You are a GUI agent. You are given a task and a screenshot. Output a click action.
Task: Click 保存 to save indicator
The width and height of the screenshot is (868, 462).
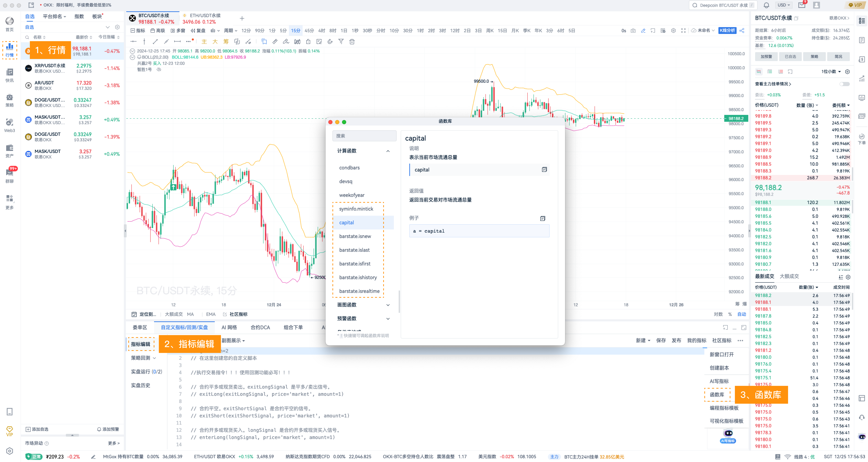point(661,340)
